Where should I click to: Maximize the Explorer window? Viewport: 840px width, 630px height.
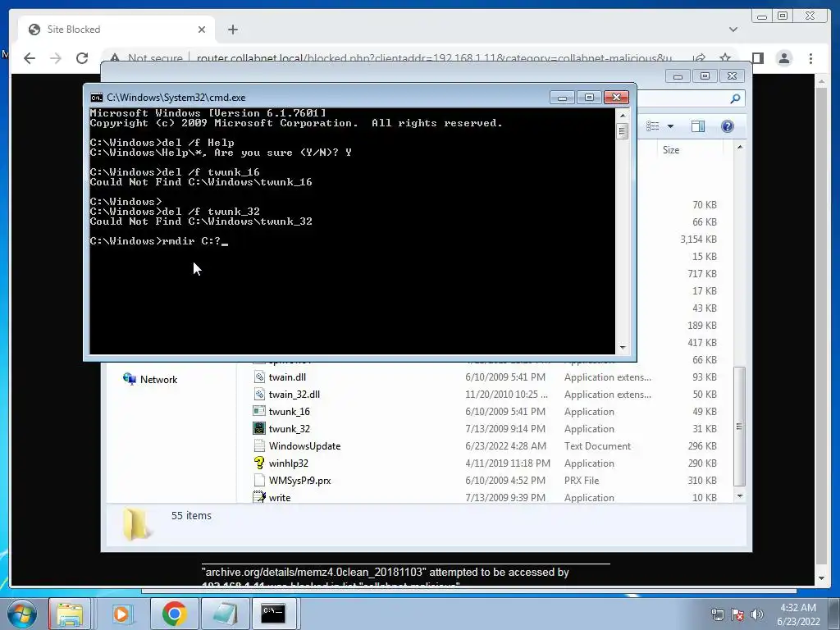(705, 76)
